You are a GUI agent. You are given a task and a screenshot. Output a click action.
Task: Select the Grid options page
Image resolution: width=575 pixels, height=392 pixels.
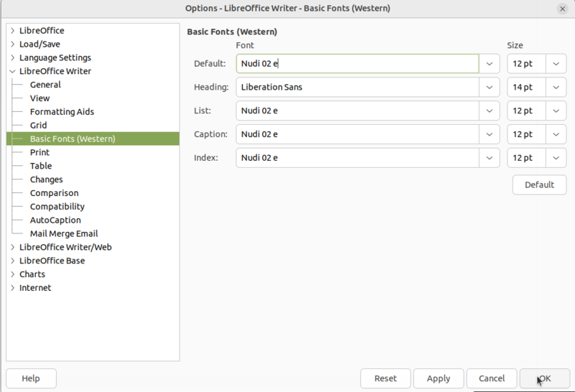(38, 126)
